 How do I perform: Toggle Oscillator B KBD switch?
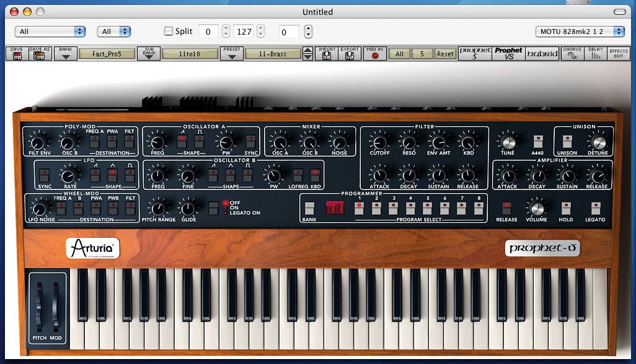pyautogui.click(x=315, y=175)
